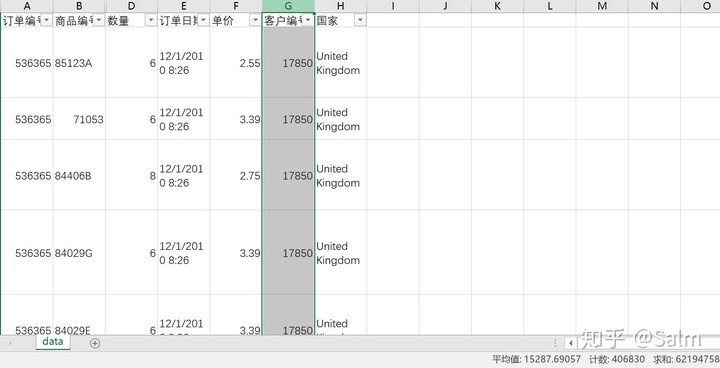Click the horizontal scrollbar left arrow
The image size is (720, 368).
(571, 343)
